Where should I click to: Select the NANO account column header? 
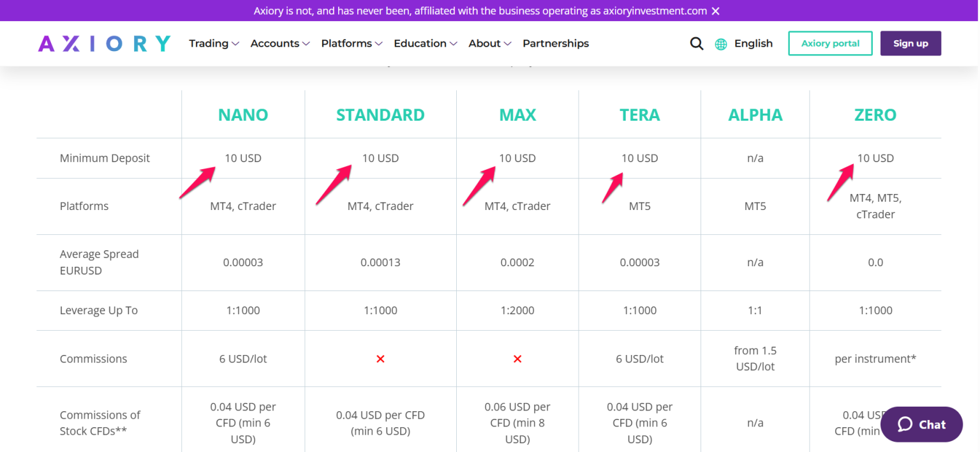(243, 115)
